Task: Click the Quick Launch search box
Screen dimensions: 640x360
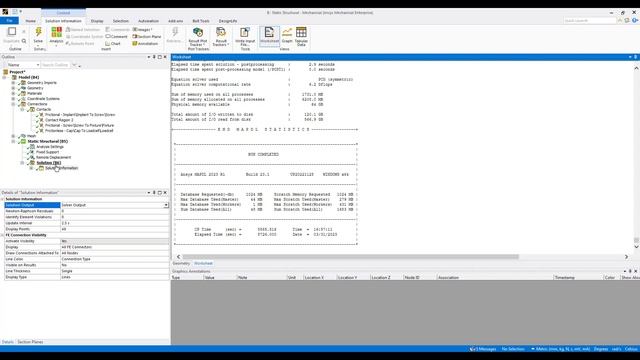Action: [590, 20]
